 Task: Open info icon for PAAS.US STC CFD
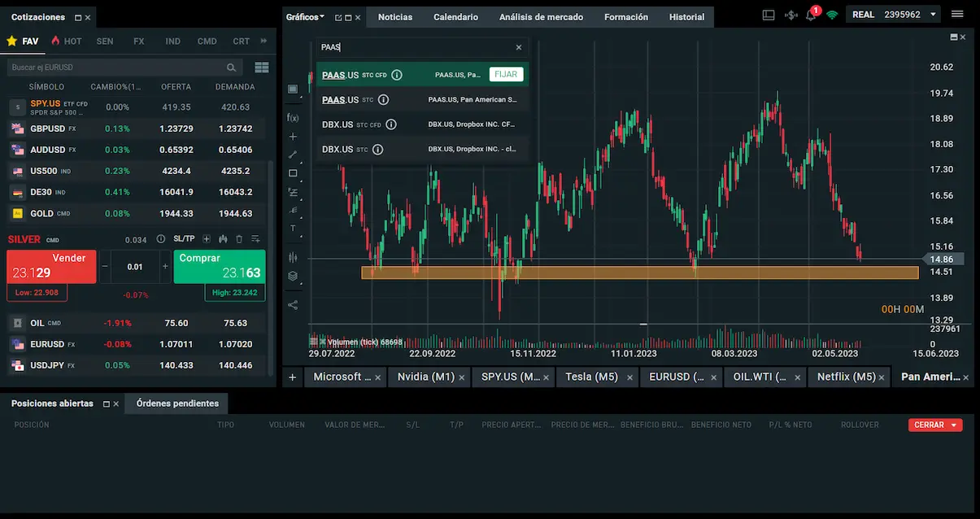click(x=397, y=75)
